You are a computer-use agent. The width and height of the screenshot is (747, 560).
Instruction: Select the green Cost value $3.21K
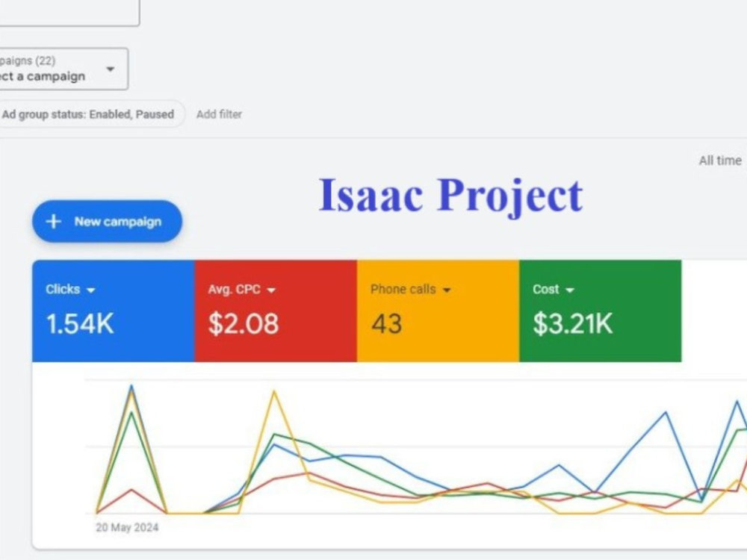pyautogui.click(x=573, y=324)
